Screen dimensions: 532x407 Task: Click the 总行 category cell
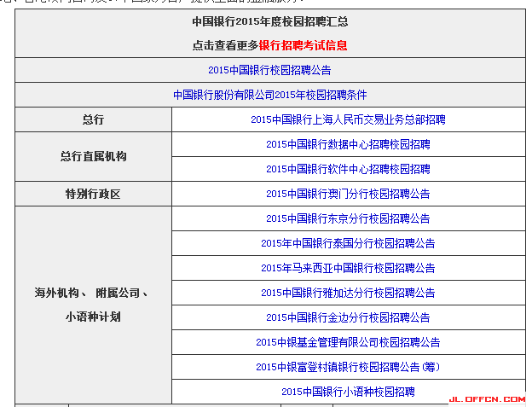93,119
